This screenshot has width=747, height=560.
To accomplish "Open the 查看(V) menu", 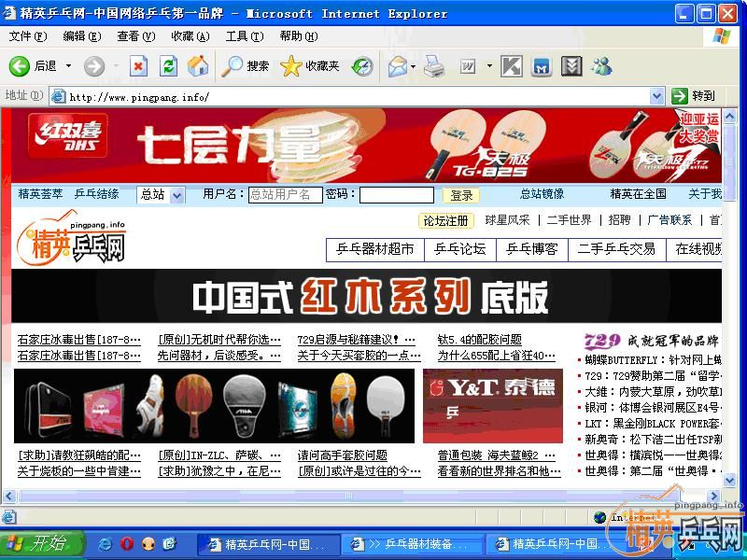I will tap(136, 36).
